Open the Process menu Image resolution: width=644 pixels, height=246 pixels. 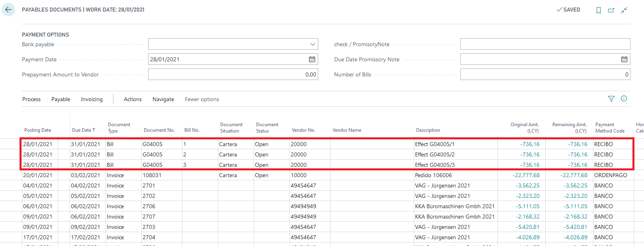coord(31,99)
